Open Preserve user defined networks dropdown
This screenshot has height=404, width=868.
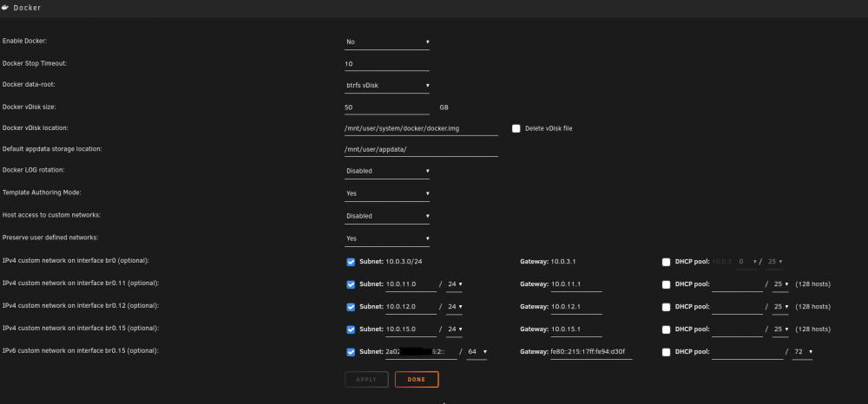click(387, 238)
